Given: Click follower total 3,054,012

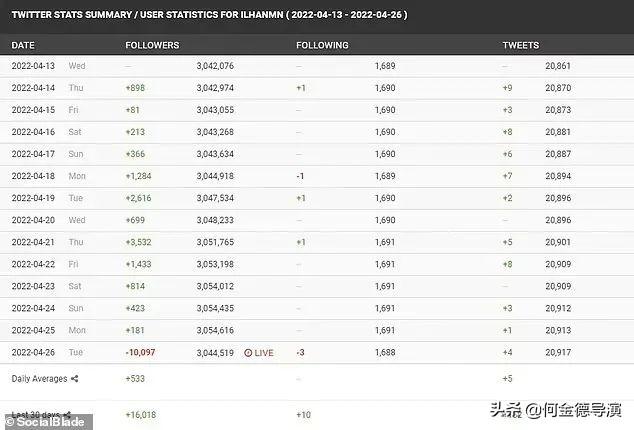Looking at the screenshot, I should [x=215, y=286].
